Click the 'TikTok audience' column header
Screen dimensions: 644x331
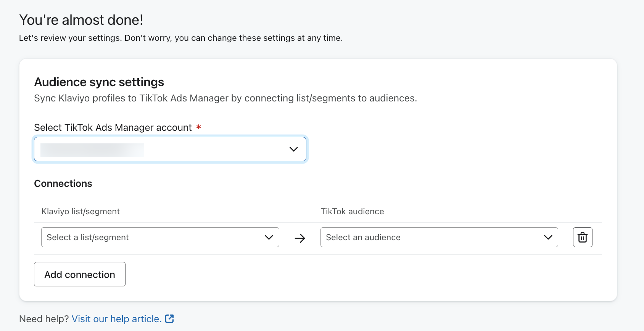[352, 211]
